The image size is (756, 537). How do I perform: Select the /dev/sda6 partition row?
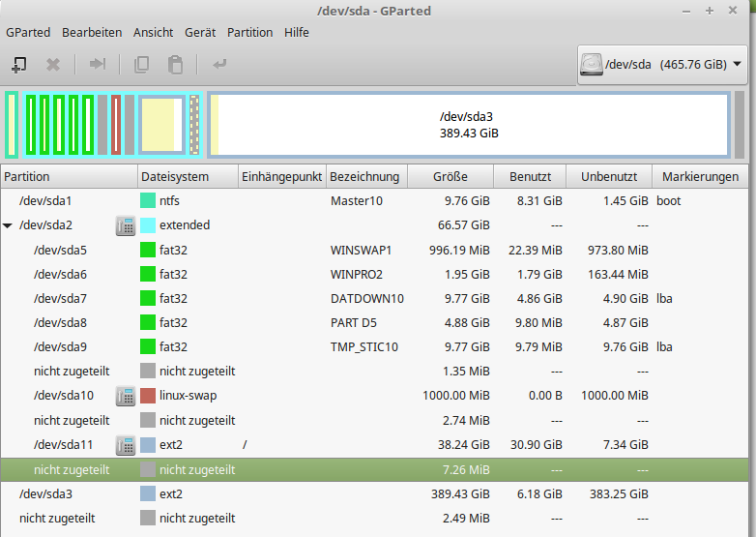click(374, 274)
